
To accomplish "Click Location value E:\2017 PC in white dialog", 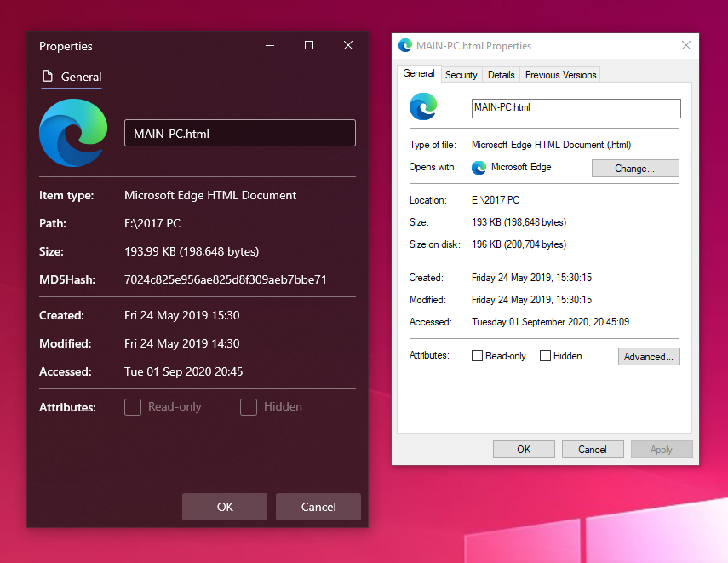I will click(496, 200).
